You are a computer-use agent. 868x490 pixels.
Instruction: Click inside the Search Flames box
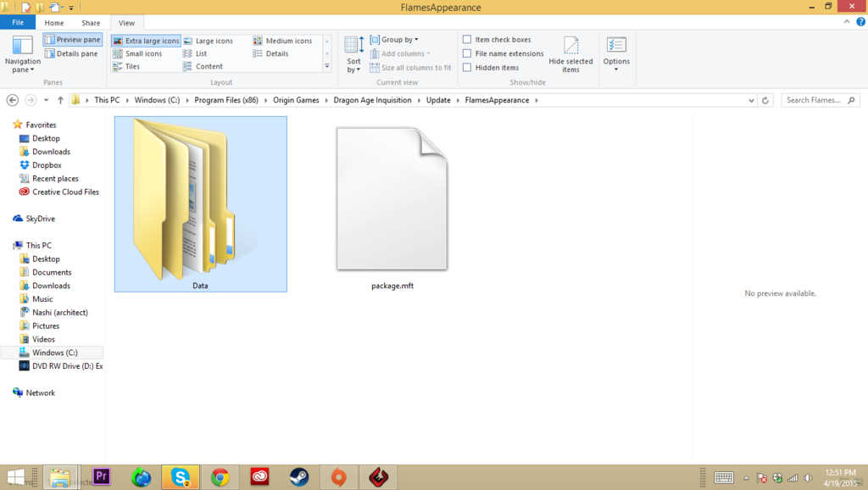(x=815, y=99)
